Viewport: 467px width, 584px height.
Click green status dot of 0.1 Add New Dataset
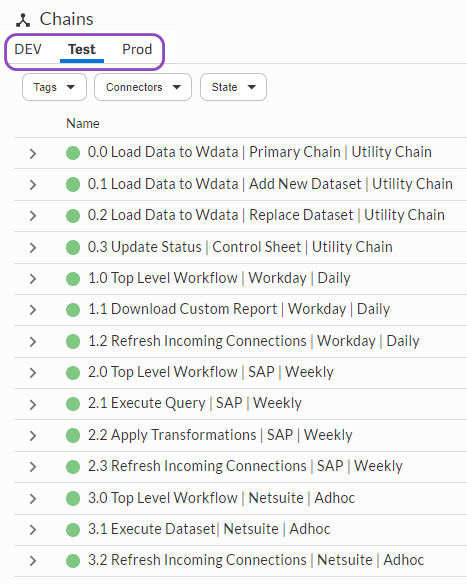[73, 185]
